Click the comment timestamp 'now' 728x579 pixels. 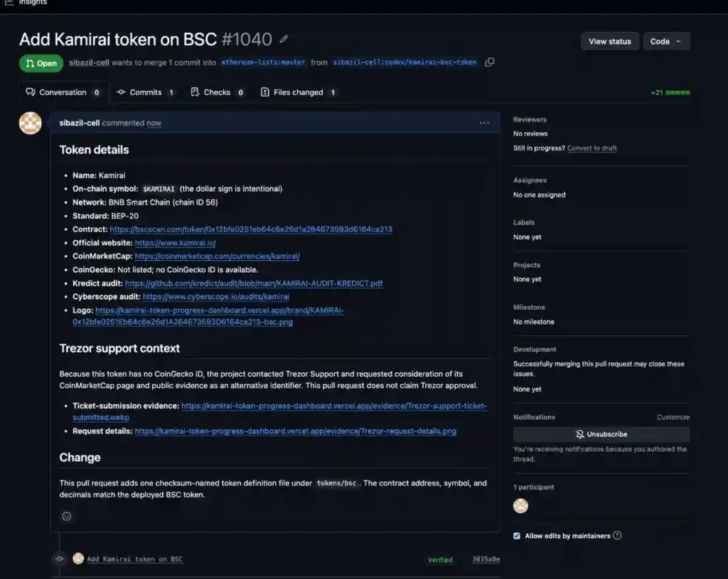(154, 123)
